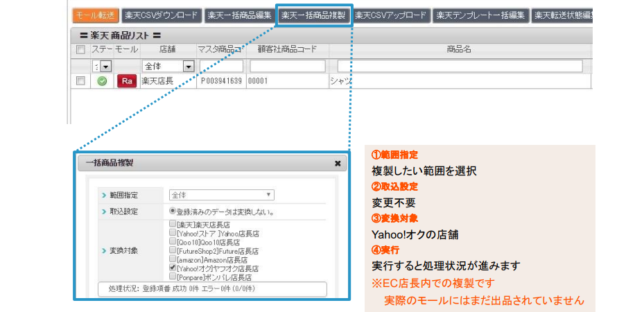Open 楽天CSVダウンロード
The image size is (644, 312).
pyautogui.click(x=162, y=16)
